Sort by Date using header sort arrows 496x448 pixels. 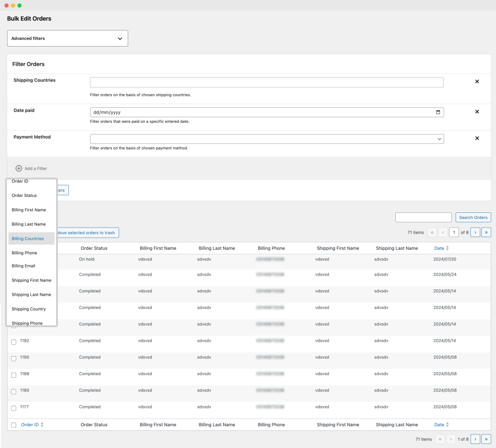[x=447, y=248]
